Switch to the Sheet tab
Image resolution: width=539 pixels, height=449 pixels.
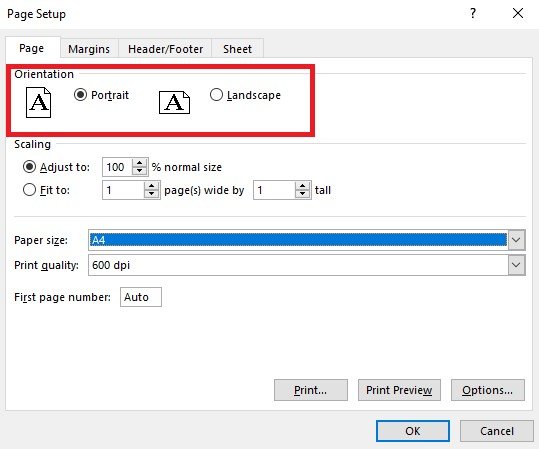238,49
